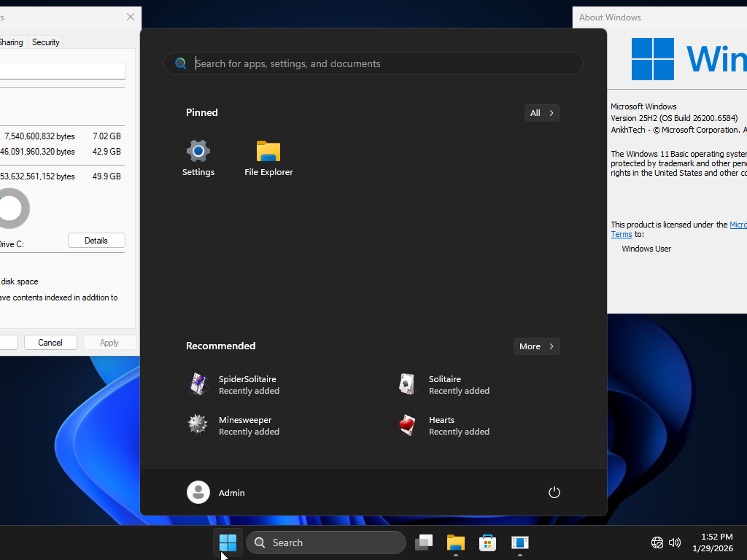Click the Details button in the drive dialog
This screenshot has width=747, height=560.
pyautogui.click(x=96, y=240)
